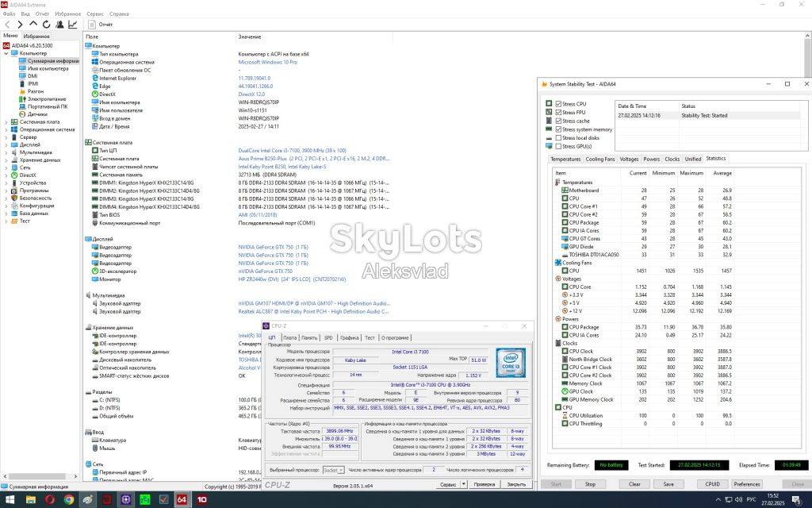Viewport: 812px width, 508px height.
Task: Open Справка menu
Action: [119, 14]
